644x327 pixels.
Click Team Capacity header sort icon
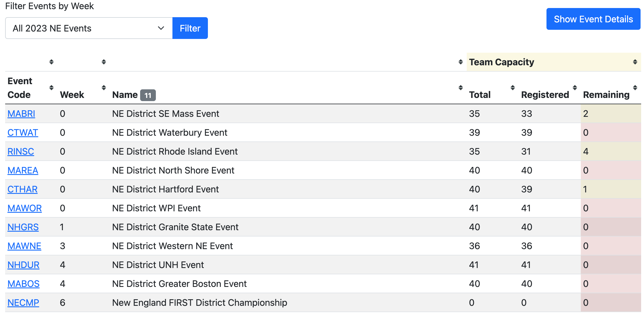point(635,62)
